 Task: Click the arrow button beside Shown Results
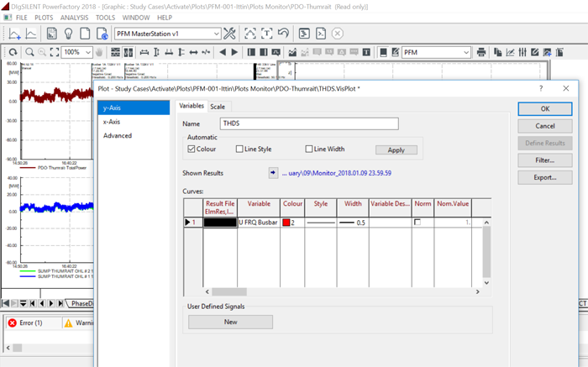(272, 173)
